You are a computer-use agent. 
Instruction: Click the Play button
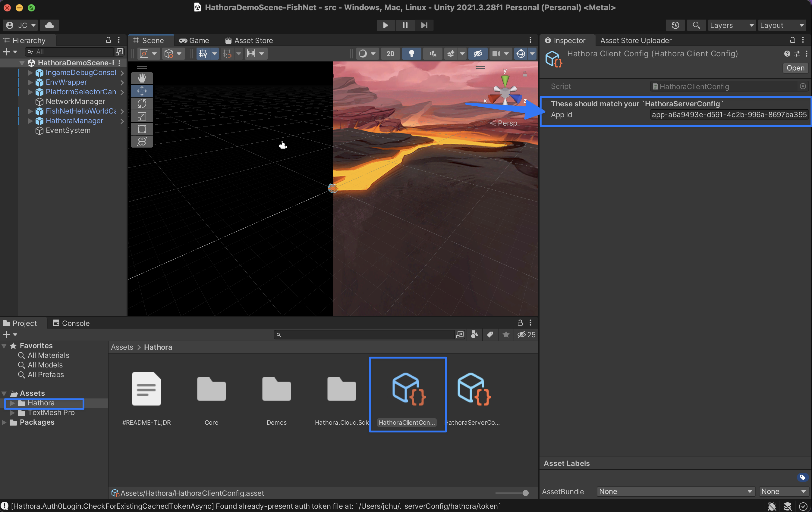[x=386, y=25]
